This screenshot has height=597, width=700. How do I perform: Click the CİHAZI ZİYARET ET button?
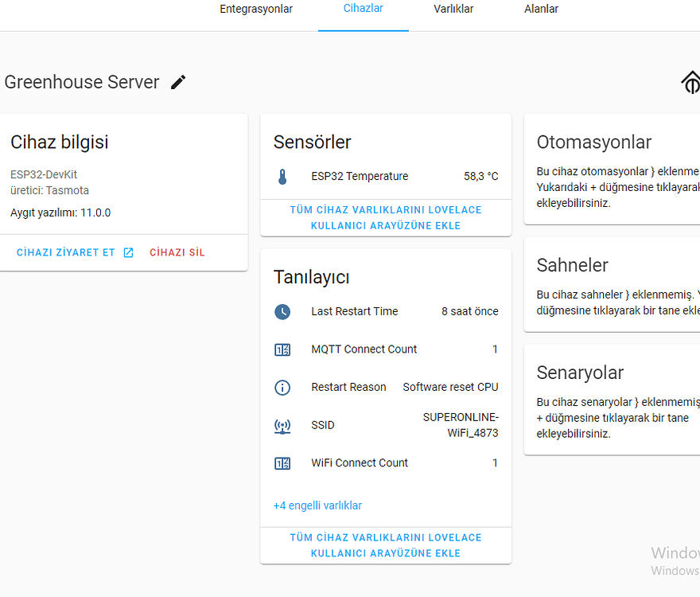pyautogui.click(x=75, y=252)
